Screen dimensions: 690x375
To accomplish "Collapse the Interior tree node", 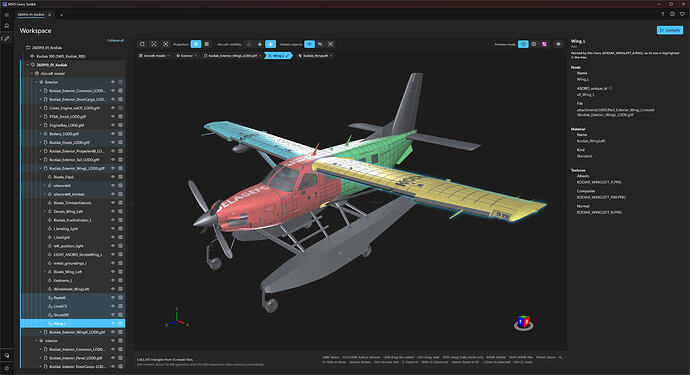I will tap(36, 341).
